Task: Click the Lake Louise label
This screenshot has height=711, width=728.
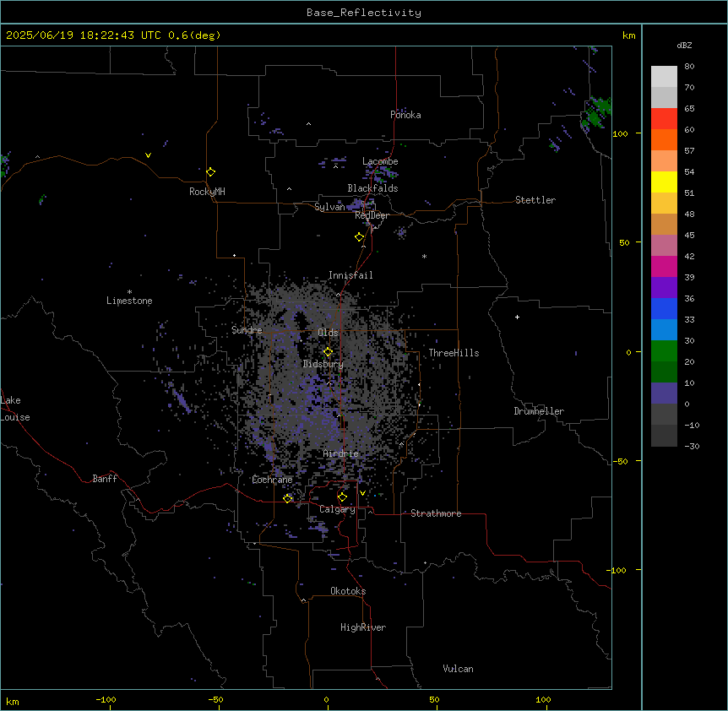Action: (x=15, y=409)
